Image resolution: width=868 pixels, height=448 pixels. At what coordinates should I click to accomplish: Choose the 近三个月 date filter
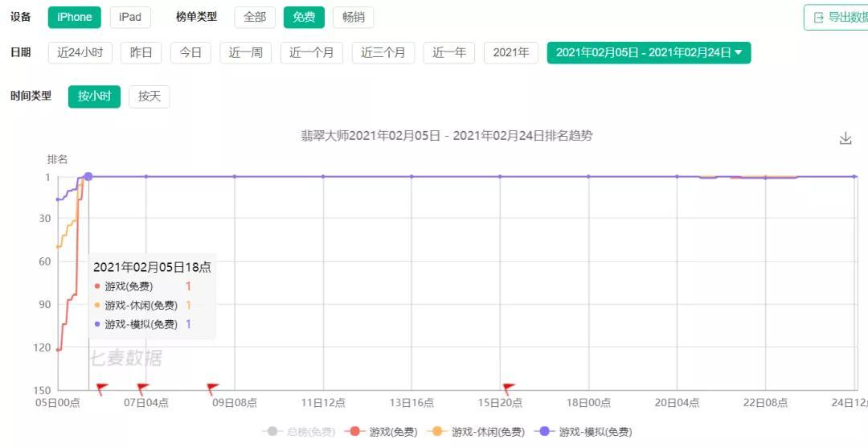(383, 53)
